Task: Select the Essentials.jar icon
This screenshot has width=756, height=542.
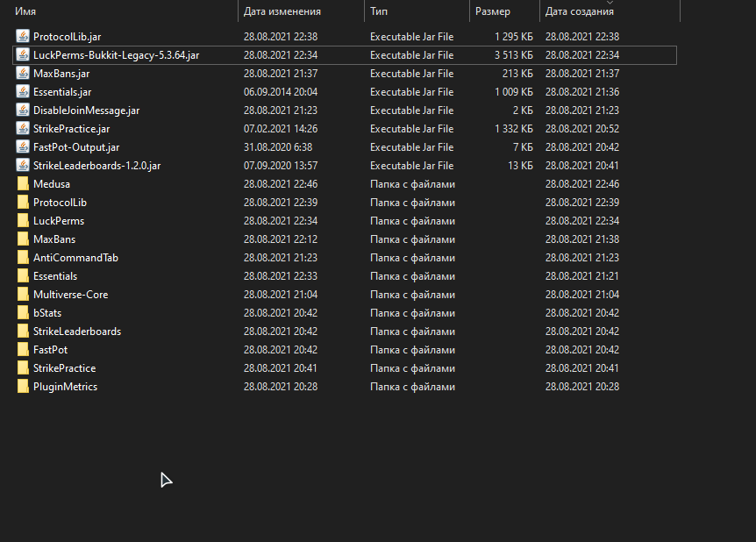Action: (23, 92)
